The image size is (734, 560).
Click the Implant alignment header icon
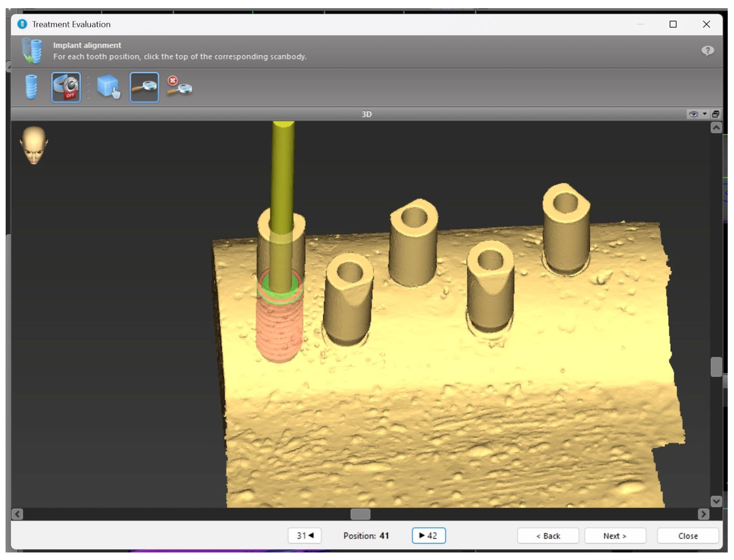(32, 51)
